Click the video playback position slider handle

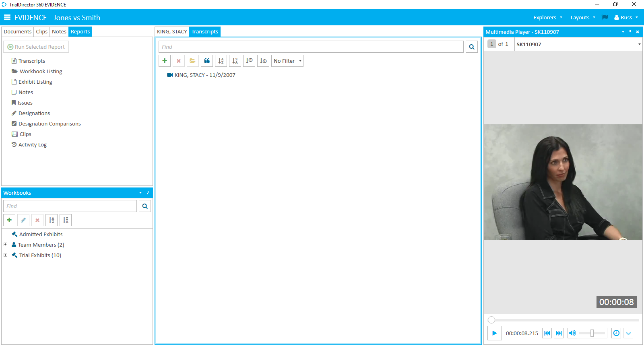(491, 320)
